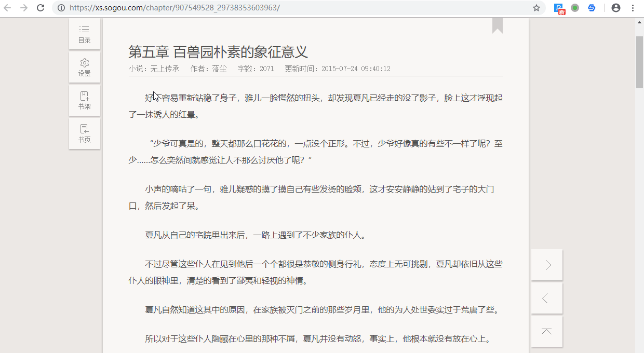The image size is (644, 353).
Task: Open the blue Sogou extension icon
Action: pos(592,8)
